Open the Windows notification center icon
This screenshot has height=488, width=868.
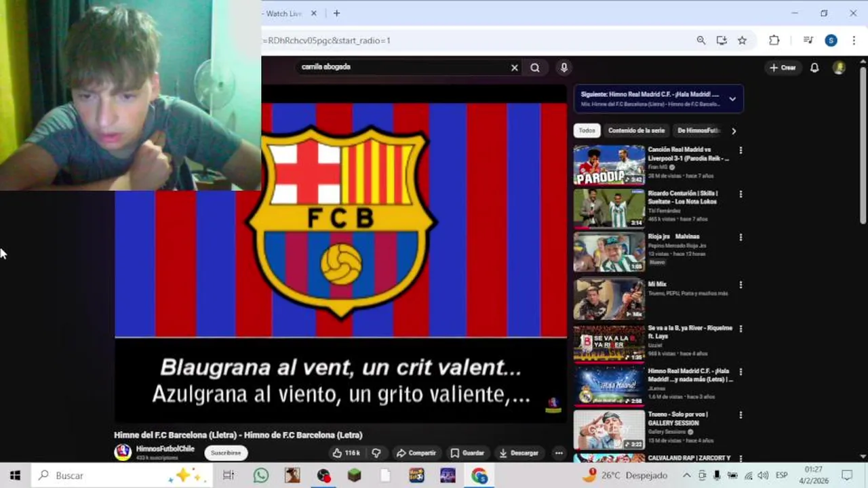847,475
